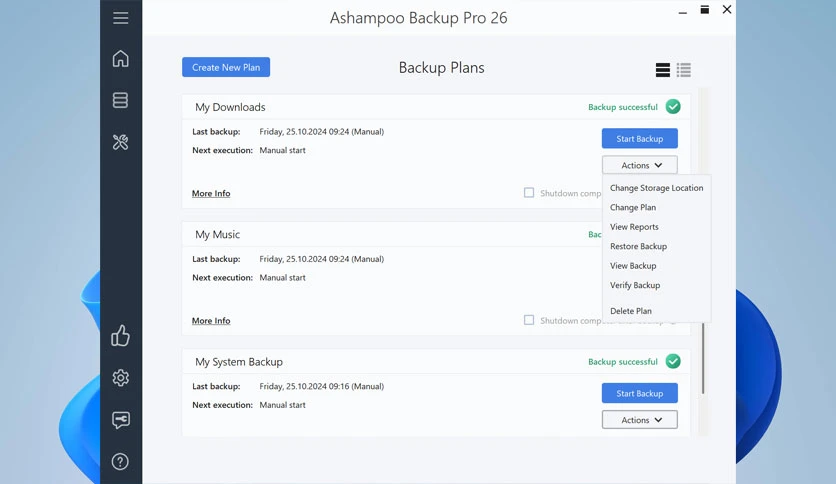
Task: Collapse the Actions dropdown for My Downloads
Action: point(640,165)
